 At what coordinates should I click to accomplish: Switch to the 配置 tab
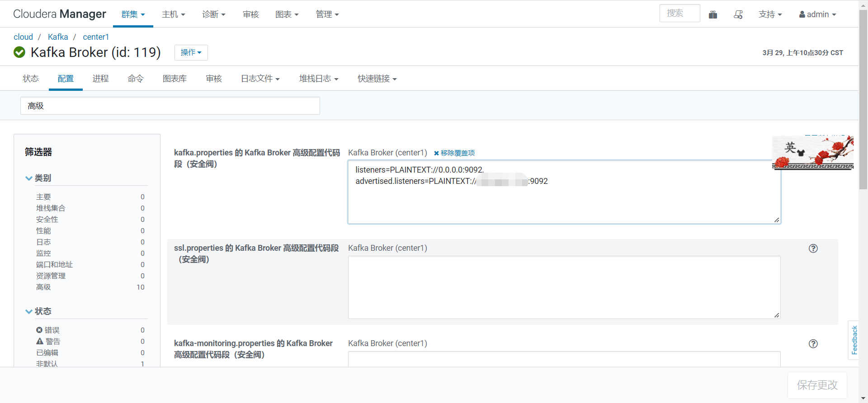click(x=66, y=79)
